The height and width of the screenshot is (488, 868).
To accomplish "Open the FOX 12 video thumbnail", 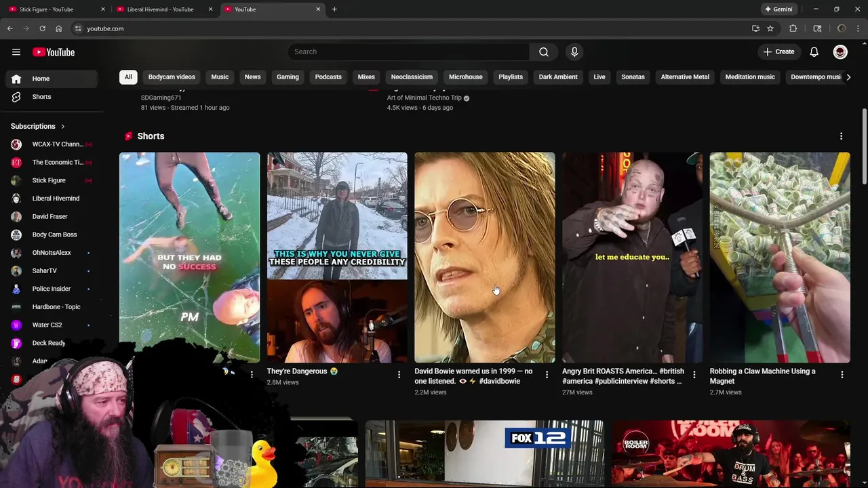I will coord(484,453).
